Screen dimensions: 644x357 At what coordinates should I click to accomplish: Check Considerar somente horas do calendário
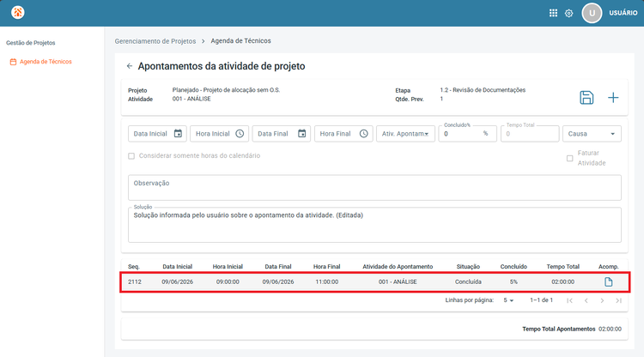pos(131,156)
